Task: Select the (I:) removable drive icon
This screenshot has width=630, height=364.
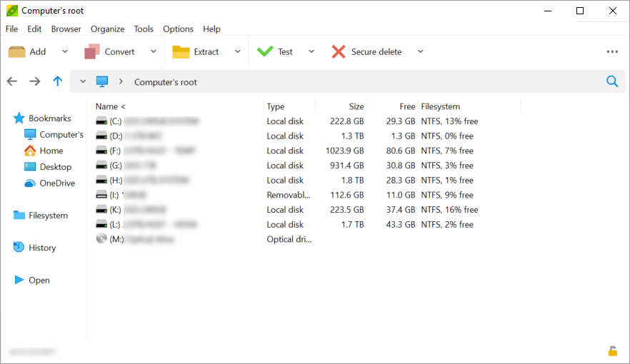Action: [101, 195]
